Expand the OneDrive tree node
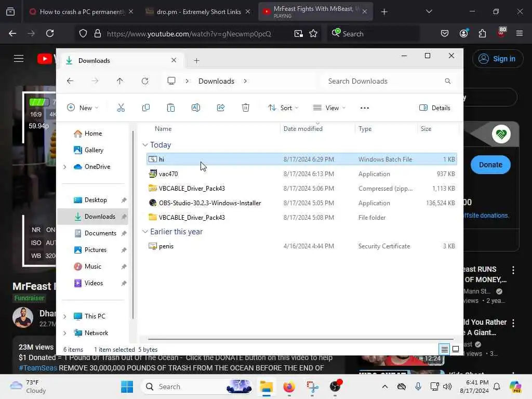The width and height of the screenshot is (532, 399). click(x=65, y=167)
